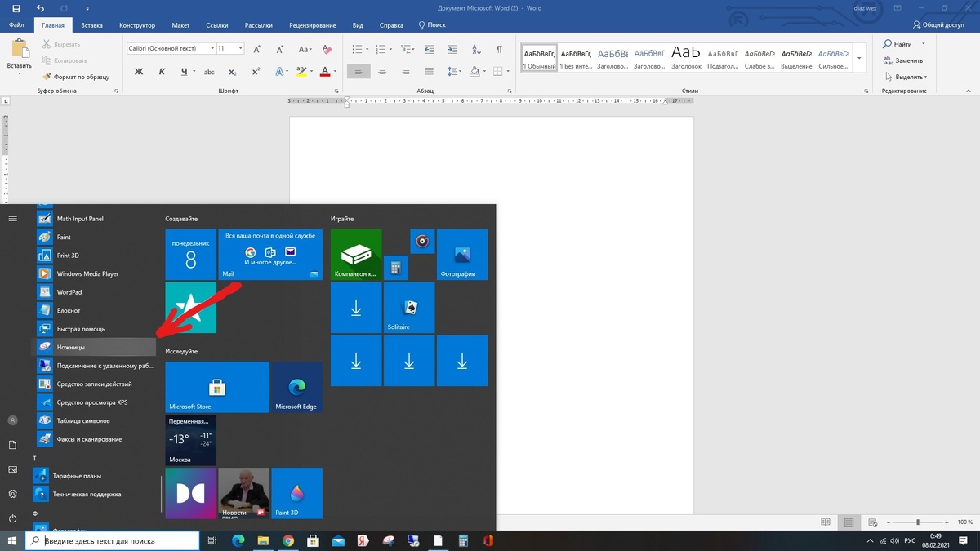This screenshot has height=551, width=980.
Task: Expand the Start menu hamburger button
Action: point(12,219)
